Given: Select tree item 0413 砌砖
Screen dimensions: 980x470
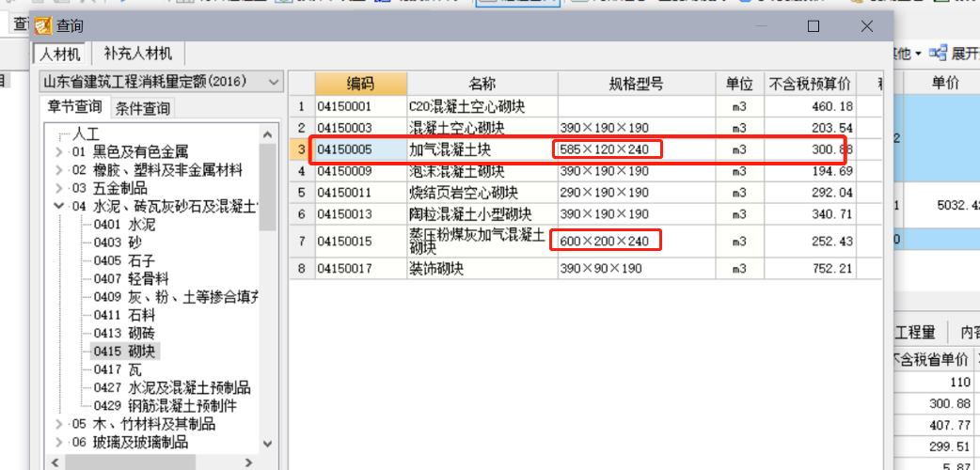Looking at the screenshot, I should tap(124, 333).
